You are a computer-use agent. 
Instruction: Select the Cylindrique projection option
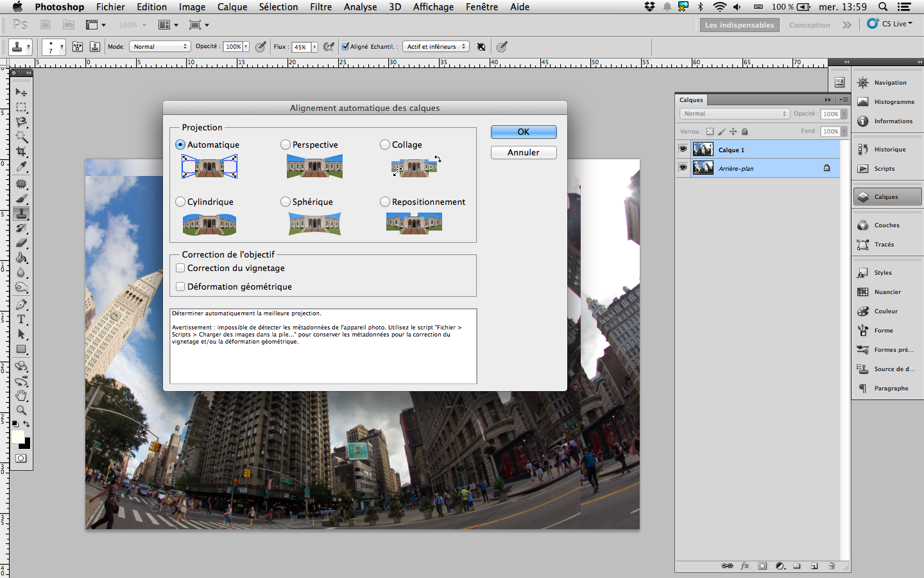[x=180, y=202]
